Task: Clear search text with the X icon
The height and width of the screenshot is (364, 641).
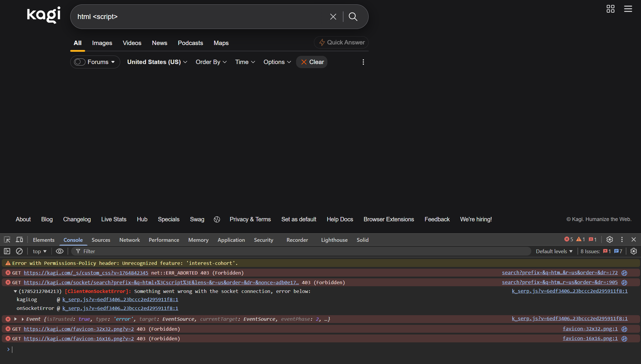Action: pos(333,17)
